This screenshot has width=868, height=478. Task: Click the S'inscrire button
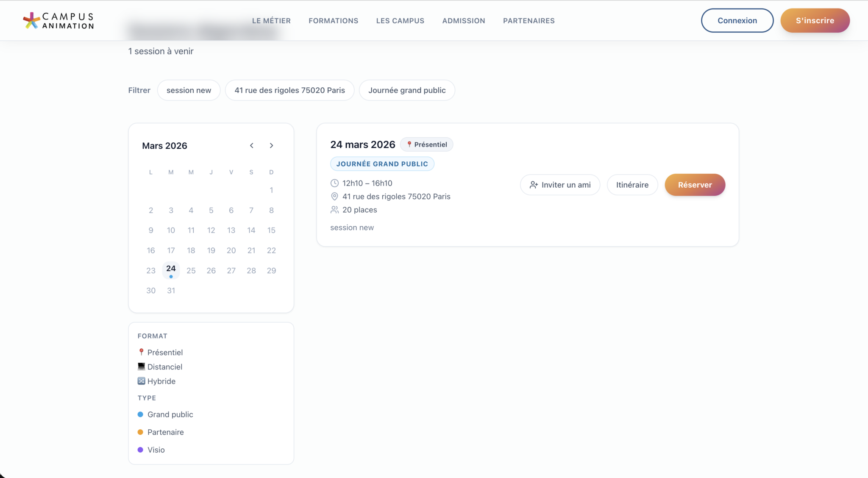click(x=815, y=20)
